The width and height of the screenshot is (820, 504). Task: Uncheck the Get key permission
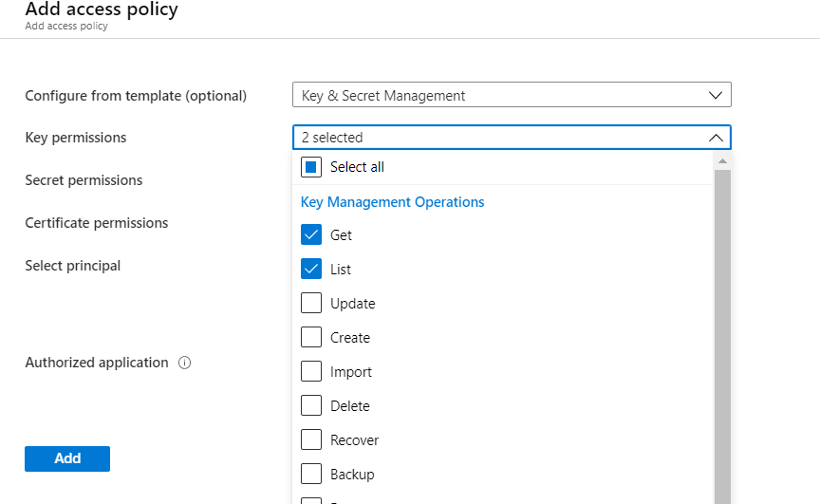(311, 234)
